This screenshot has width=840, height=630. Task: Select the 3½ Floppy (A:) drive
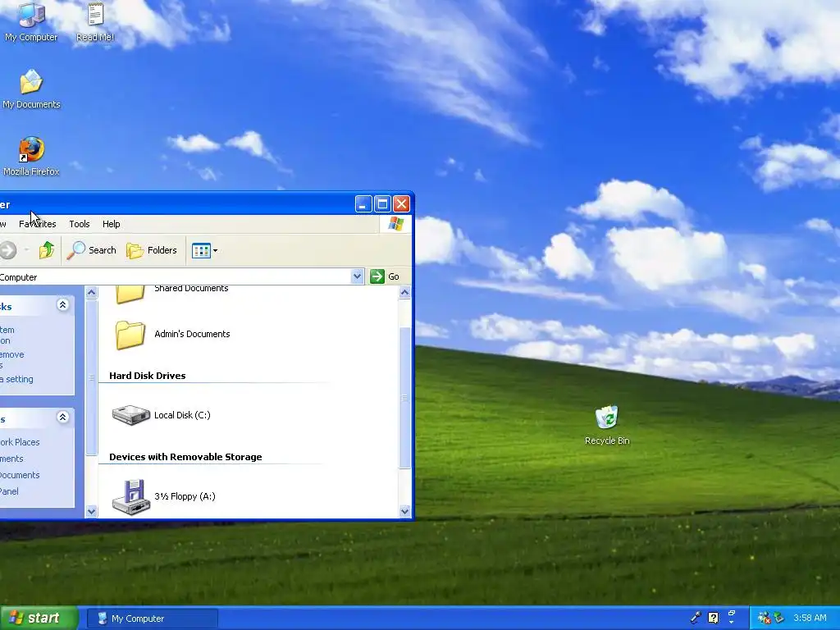pyautogui.click(x=163, y=496)
